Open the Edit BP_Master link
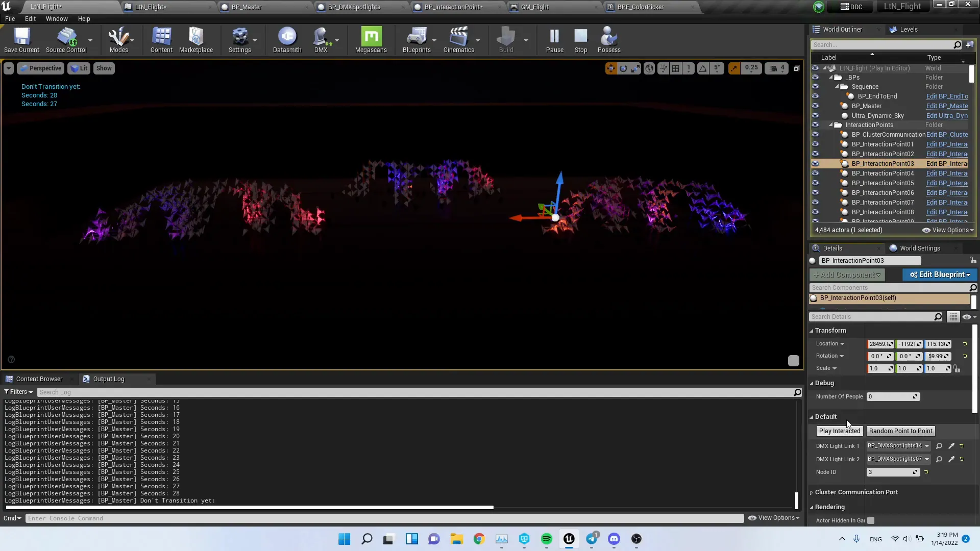 [x=947, y=106]
